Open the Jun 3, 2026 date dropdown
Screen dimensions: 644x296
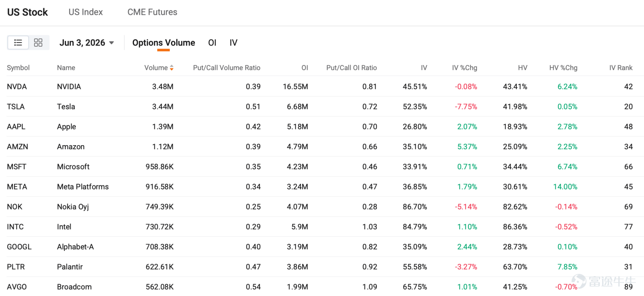tap(87, 43)
